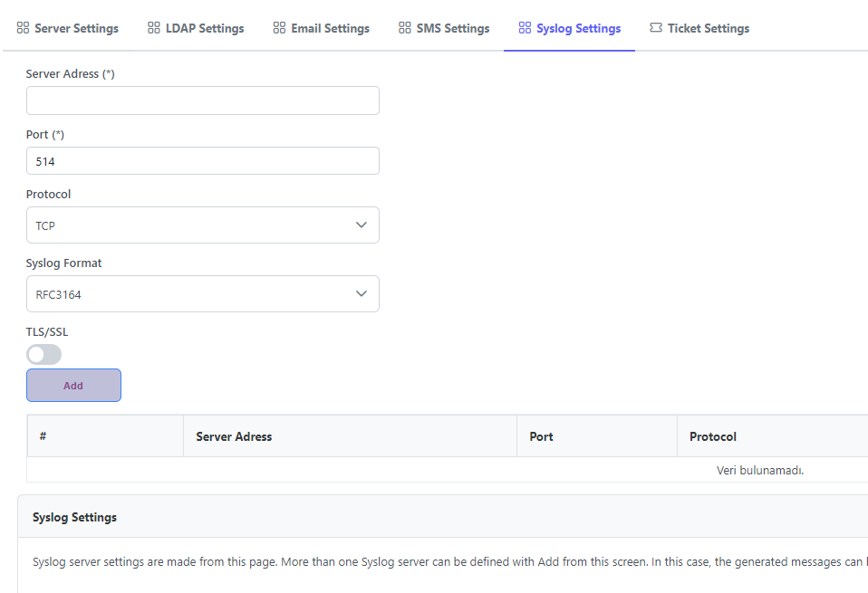Open the Protocol dropdown showing TCP
The height and width of the screenshot is (593, 868).
pos(202,225)
